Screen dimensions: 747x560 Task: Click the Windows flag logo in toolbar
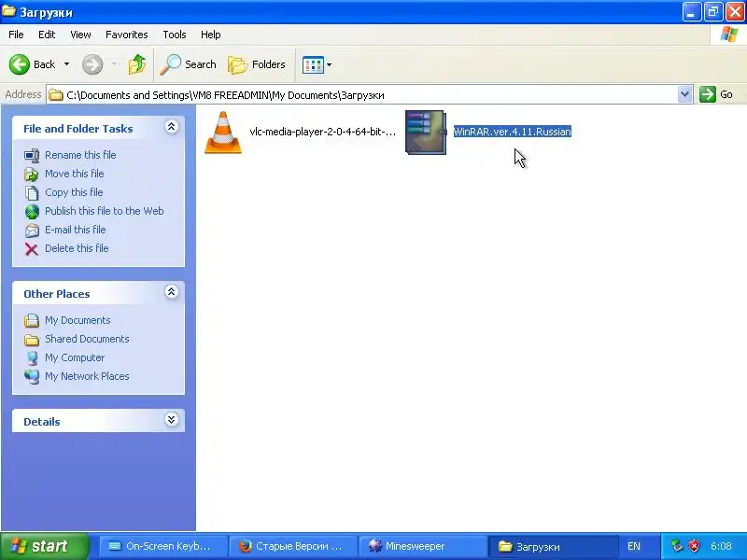pos(728,35)
